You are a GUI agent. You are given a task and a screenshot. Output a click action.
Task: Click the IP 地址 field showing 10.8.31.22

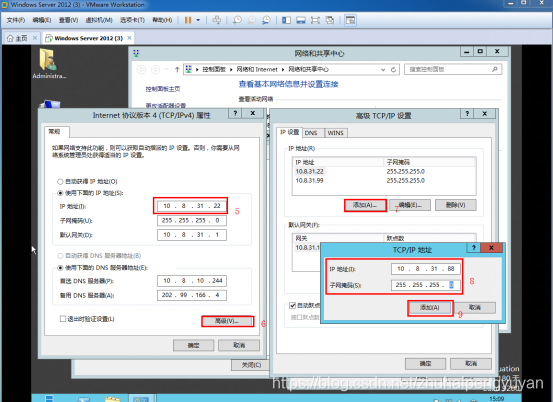tap(192, 206)
